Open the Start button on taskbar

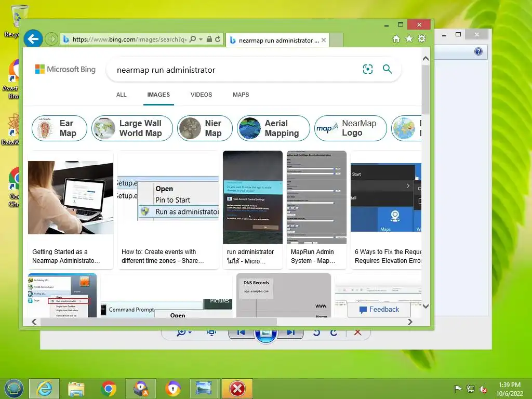14,388
